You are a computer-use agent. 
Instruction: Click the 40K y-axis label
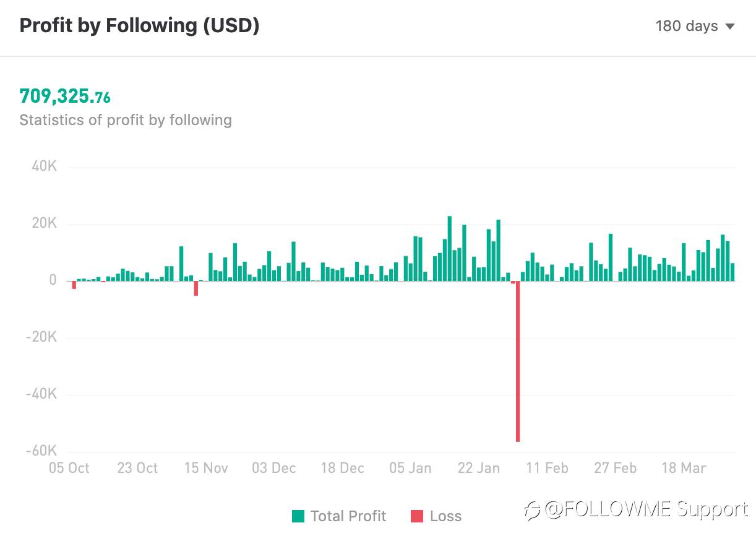coord(45,167)
